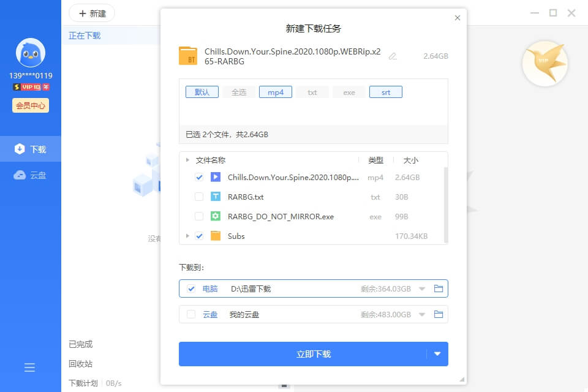Screen dimensions: 588x392
Task: Select 下载 in the left sidebar
Action: click(x=31, y=149)
